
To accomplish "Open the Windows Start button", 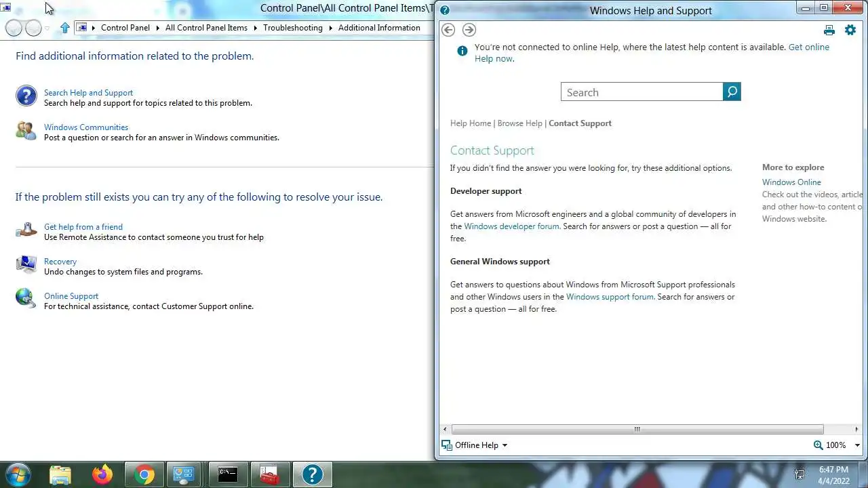I will [x=17, y=474].
